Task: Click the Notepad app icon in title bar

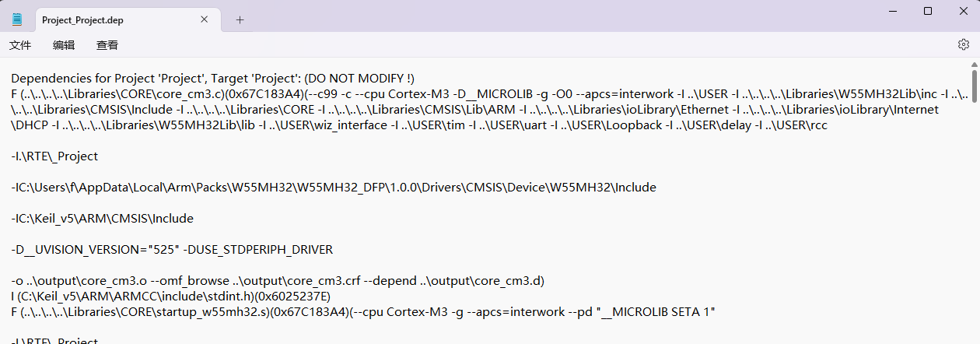Action: coord(18,19)
